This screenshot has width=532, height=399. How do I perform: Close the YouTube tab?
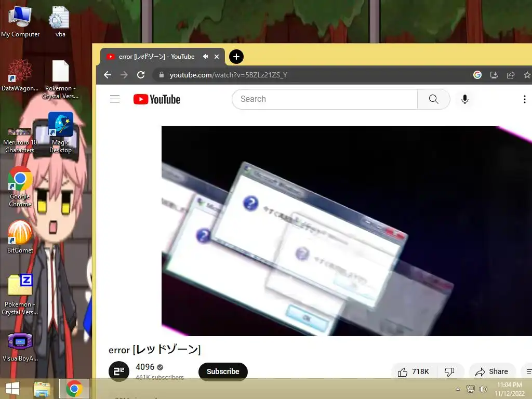click(217, 57)
